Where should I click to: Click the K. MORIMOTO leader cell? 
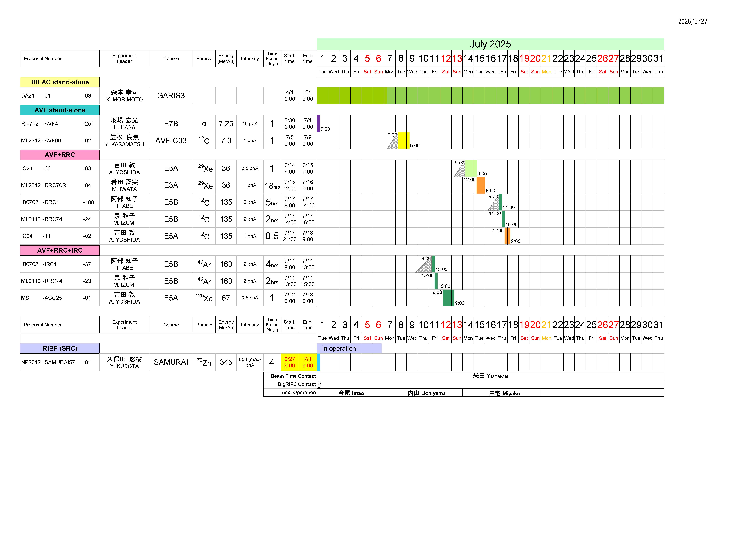pyautogui.click(x=124, y=96)
